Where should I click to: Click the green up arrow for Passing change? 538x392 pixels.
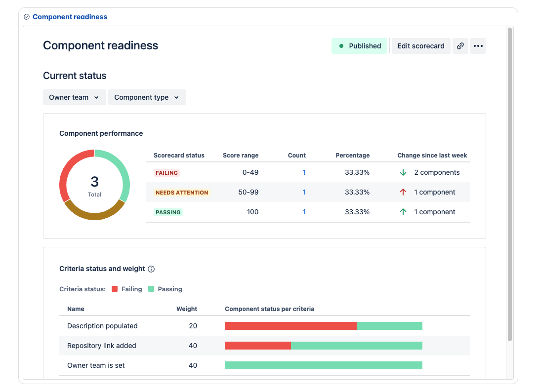404,211
